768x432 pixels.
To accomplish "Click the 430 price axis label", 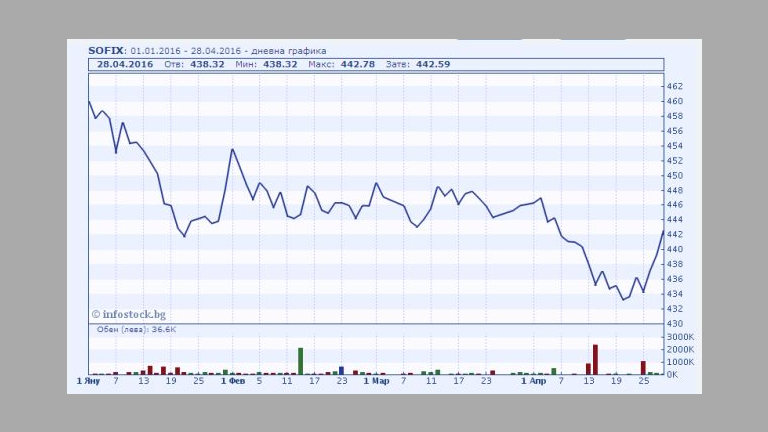I will coord(674,323).
